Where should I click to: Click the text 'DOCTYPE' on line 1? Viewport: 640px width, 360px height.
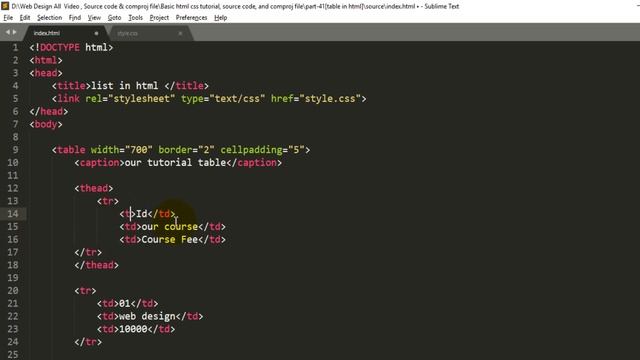pyautogui.click(x=60, y=47)
